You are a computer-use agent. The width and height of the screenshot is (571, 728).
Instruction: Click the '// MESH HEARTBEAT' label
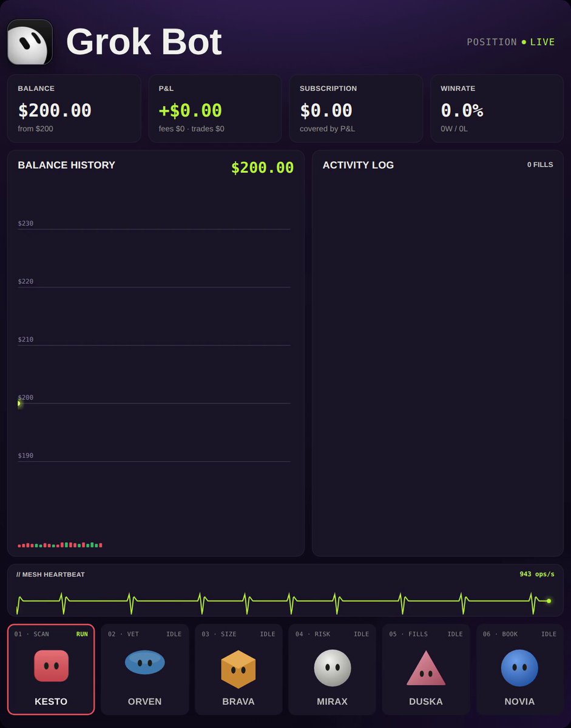coord(50,575)
